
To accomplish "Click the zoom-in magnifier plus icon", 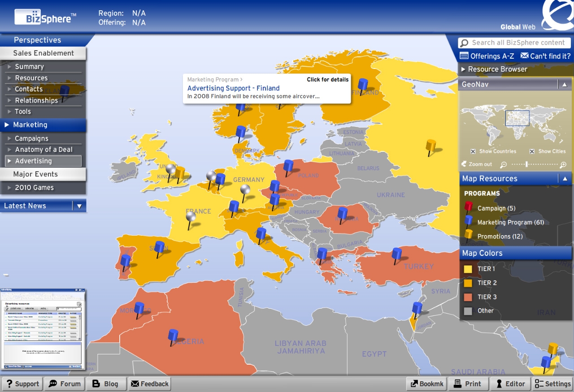I will pos(564,164).
